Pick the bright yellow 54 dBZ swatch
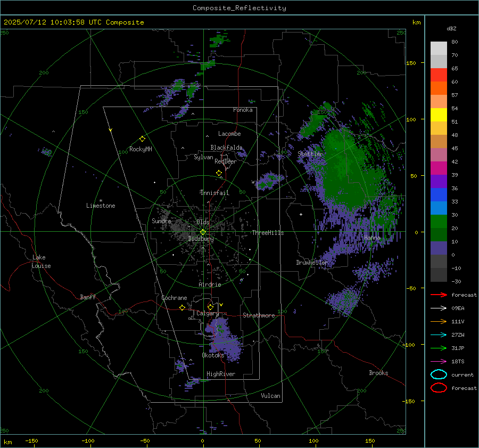Image resolution: width=479 pixels, height=448 pixels. coord(439,115)
